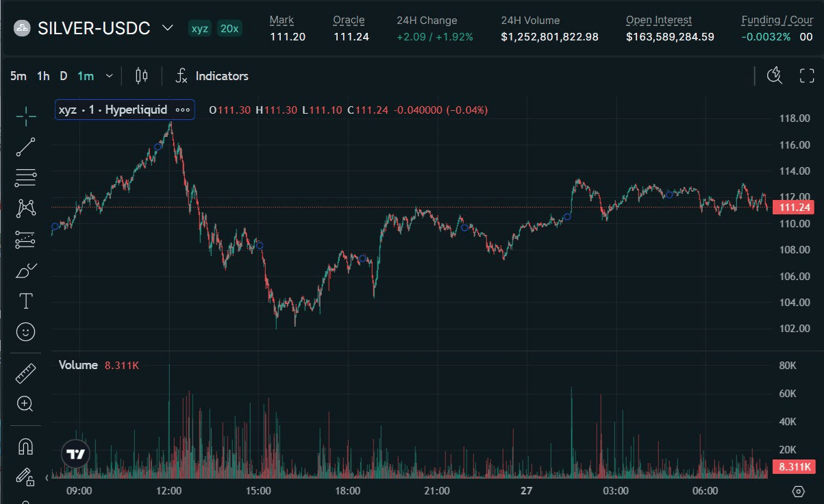Open the emoji icons tool
824x504 pixels.
[x=25, y=332]
